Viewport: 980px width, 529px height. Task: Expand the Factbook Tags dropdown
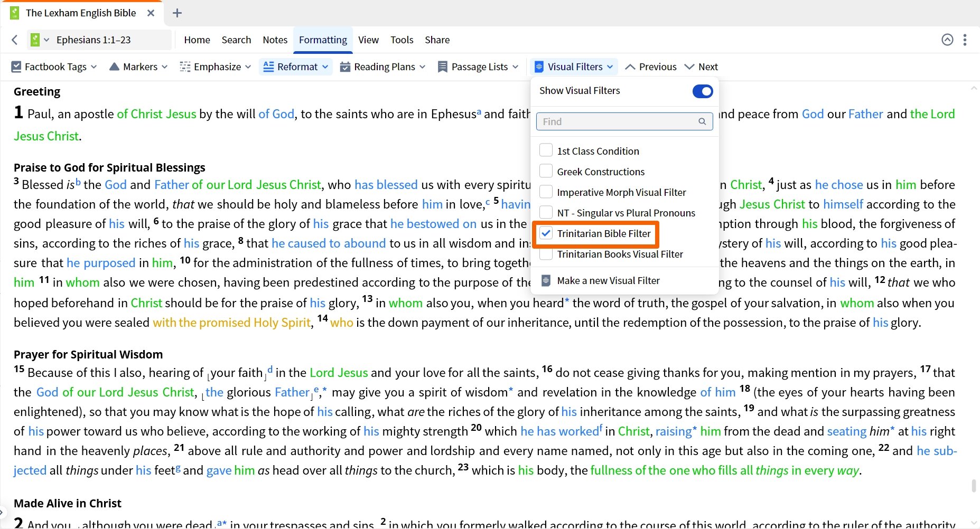point(94,67)
